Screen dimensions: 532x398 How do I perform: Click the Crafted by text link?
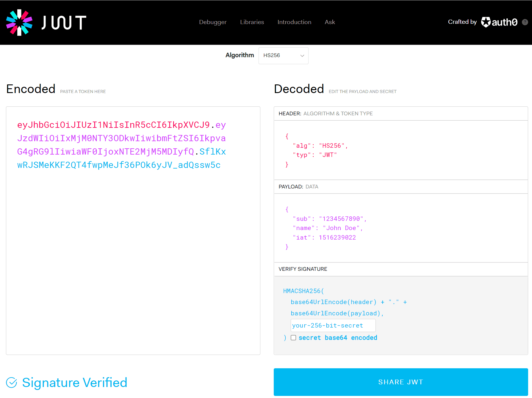(462, 22)
